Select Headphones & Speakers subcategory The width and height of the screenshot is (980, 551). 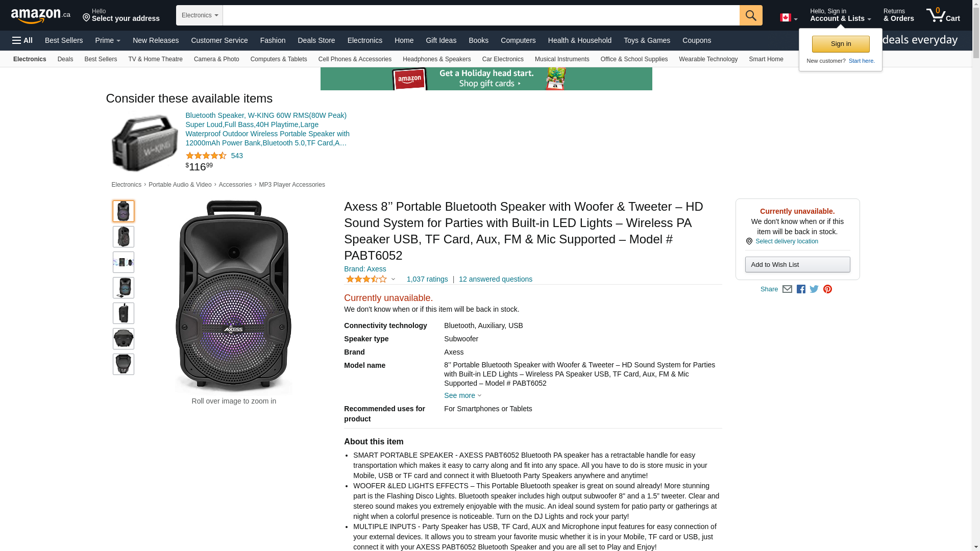pos(436,59)
